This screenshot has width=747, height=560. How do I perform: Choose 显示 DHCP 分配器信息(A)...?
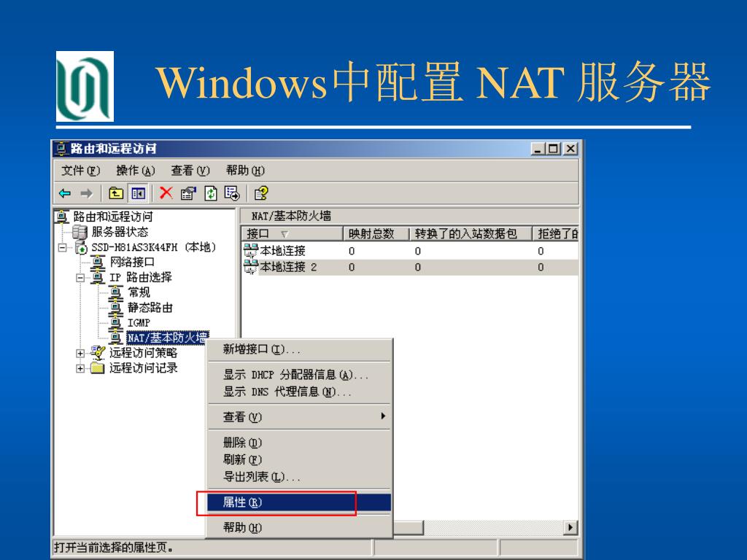click(299, 375)
